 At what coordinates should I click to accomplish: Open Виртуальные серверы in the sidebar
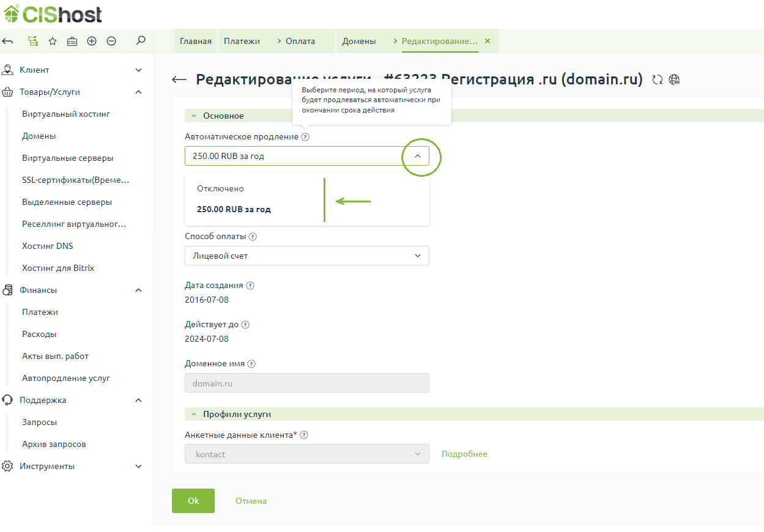click(x=67, y=158)
